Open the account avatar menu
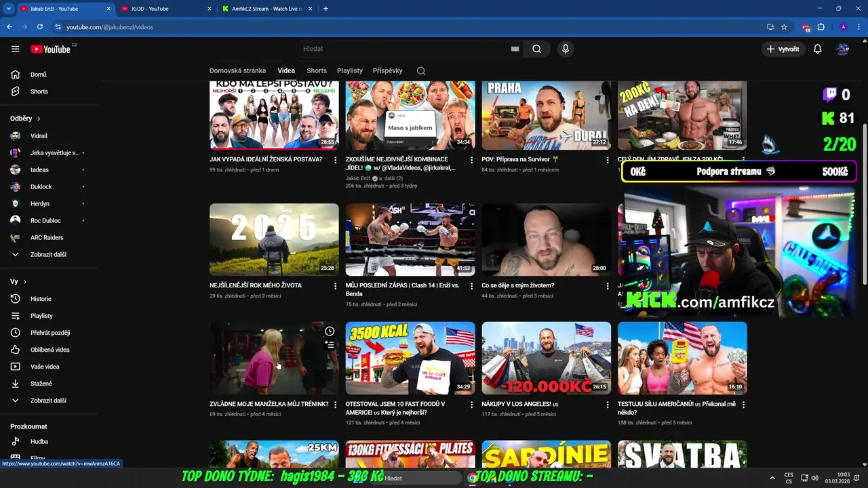The width and height of the screenshot is (868, 488). pyautogui.click(x=843, y=49)
